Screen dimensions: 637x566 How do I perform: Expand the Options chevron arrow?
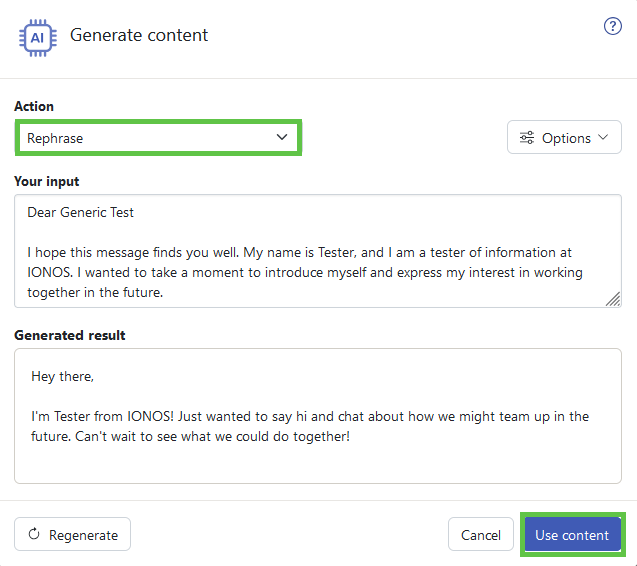click(x=603, y=137)
